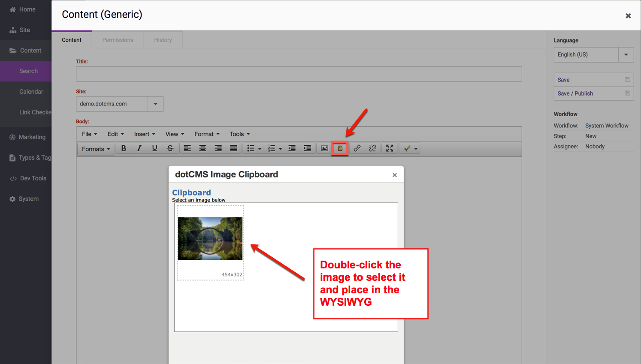641x364 pixels.
Task: Click the Bold formatting icon
Action: 124,148
